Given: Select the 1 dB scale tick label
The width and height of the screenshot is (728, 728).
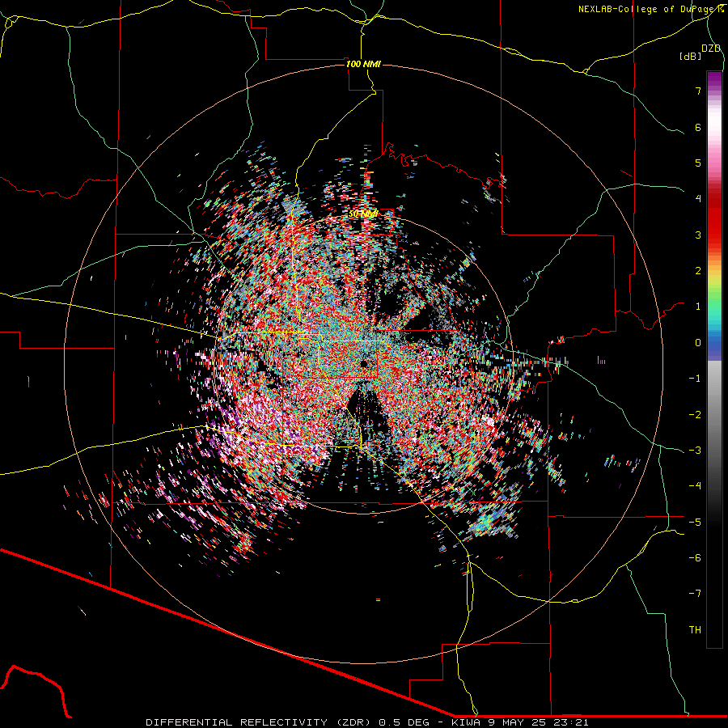Looking at the screenshot, I should [698, 307].
